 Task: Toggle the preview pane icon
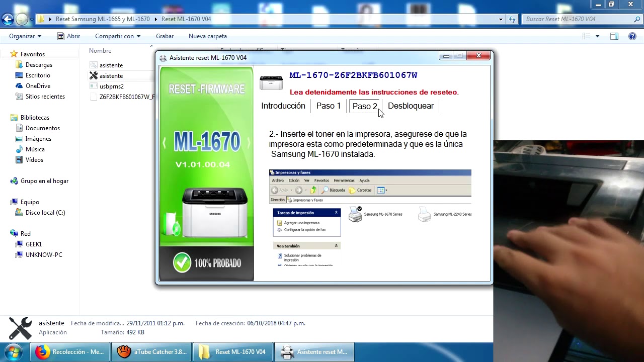pyautogui.click(x=614, y=36)
